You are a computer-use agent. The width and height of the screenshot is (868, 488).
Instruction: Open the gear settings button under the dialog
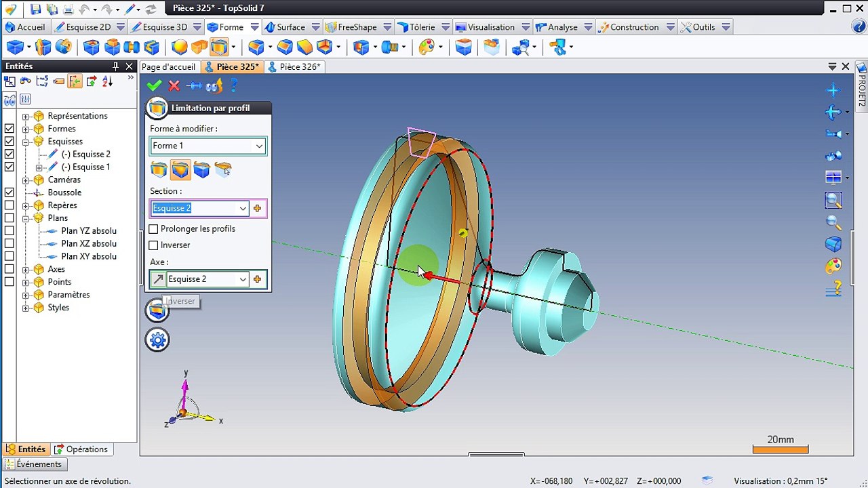pos(157,340)
